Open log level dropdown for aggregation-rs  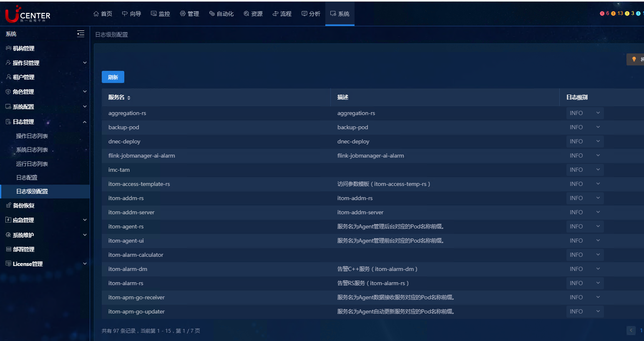[585, 113]
